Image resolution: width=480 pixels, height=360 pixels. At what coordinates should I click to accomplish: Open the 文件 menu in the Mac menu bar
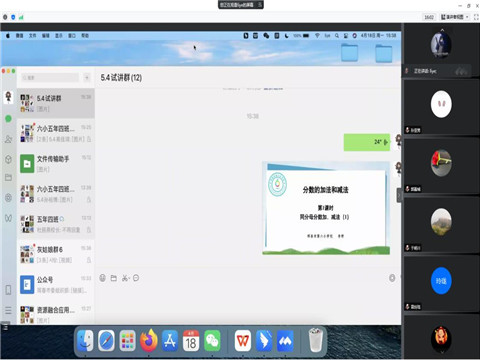[32, 35]
